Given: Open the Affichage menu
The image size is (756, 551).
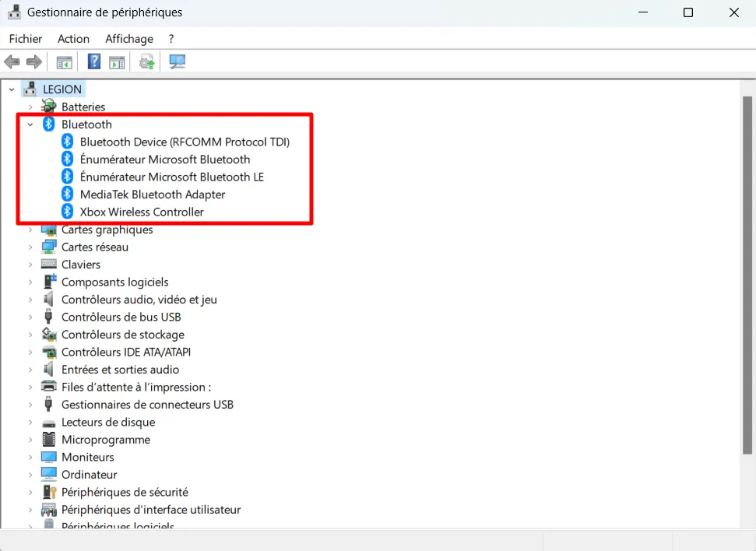Looking at the screenshot, I should (129, 39).
